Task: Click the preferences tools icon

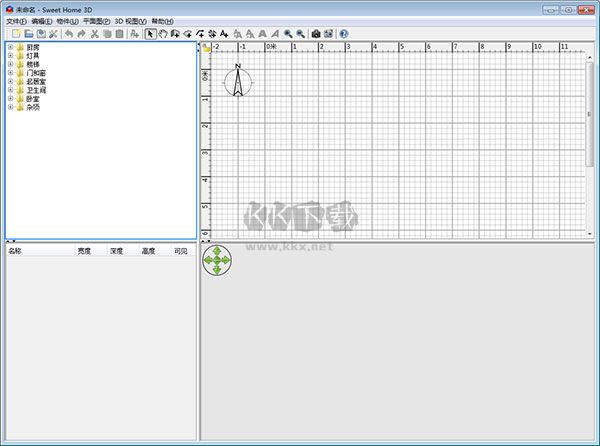Action: tap(53, 33)
